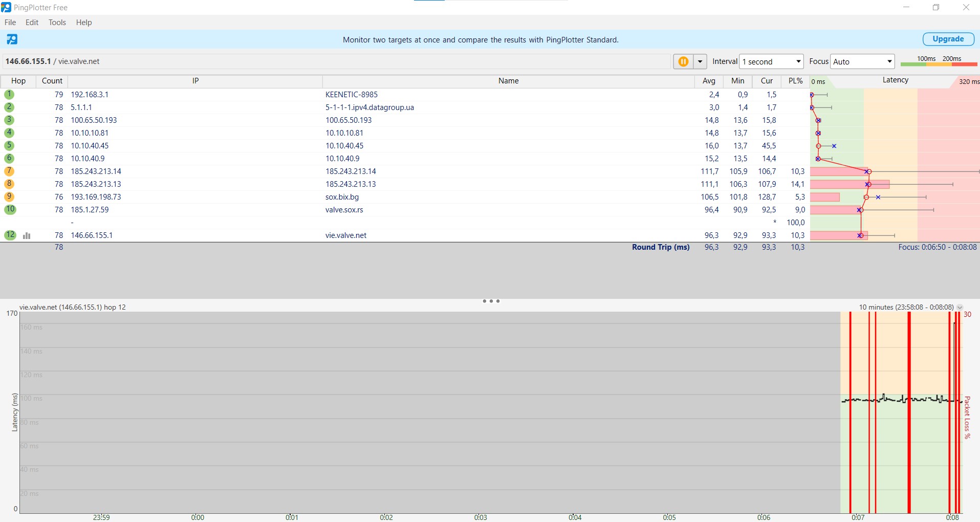980x522 pixels.
Task: Click the Upgrade button
Action: coord(948,39)
